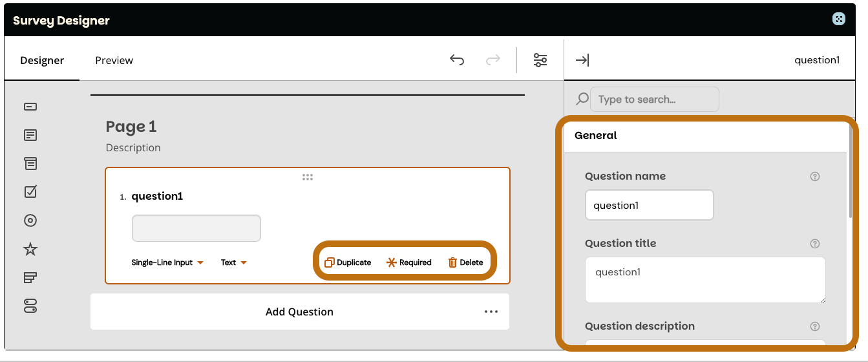
Task: Open the Single-Line Input type dropdown
Action: pyautogui.click(x=167, y=262)
